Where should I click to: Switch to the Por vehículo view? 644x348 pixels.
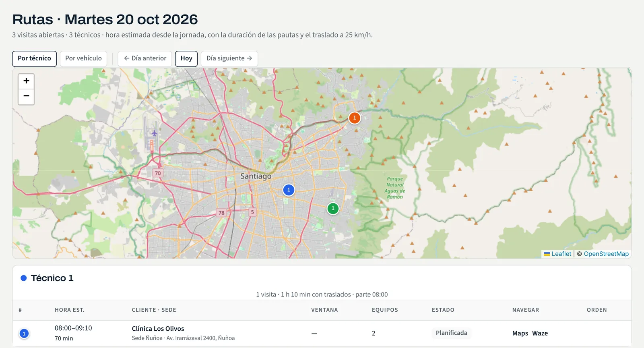(83, 58)
